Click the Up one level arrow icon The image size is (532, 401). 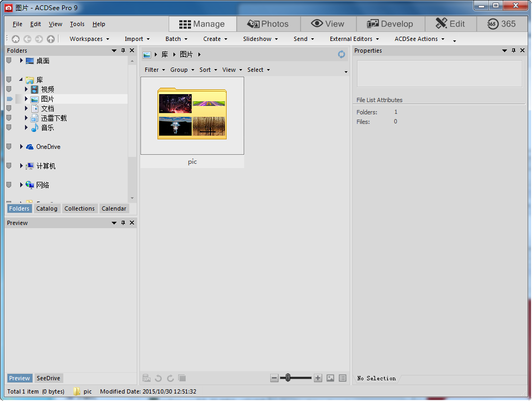[x=51, y=39]
